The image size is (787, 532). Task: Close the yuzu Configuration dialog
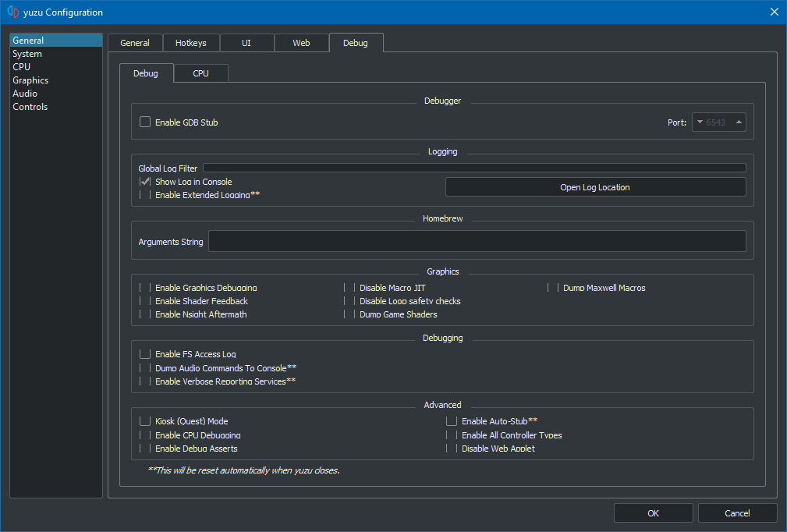[774, 12]
